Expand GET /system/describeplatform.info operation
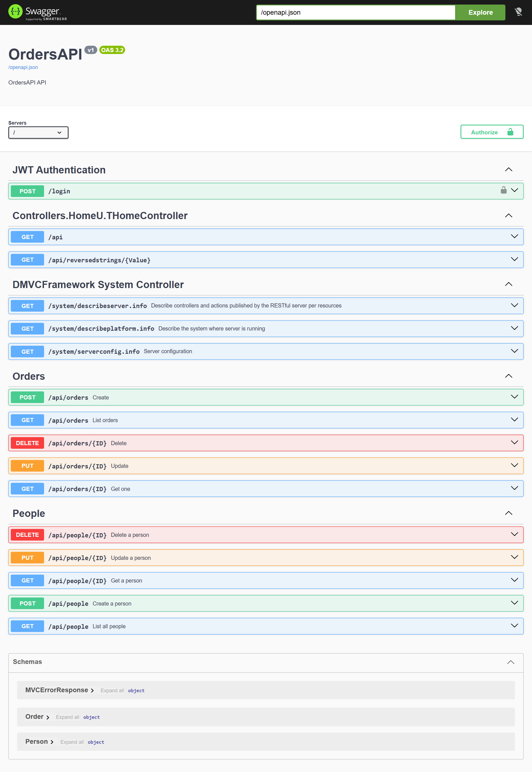The height and width of the screenshot is (772, 532). click(x=266, y=329)
